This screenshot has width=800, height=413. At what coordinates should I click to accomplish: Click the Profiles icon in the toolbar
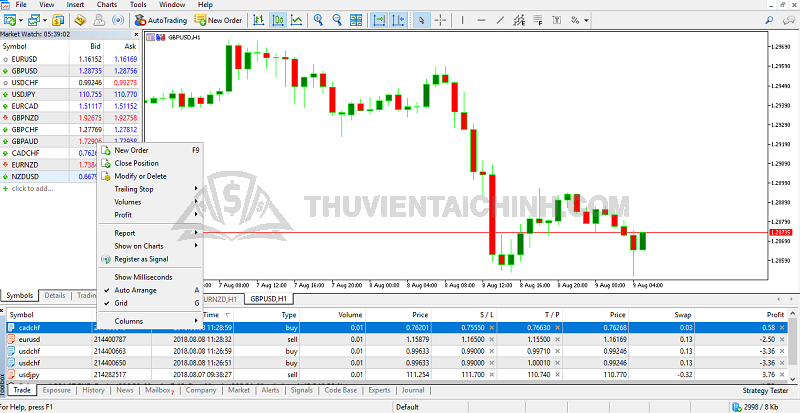point(34,20)
